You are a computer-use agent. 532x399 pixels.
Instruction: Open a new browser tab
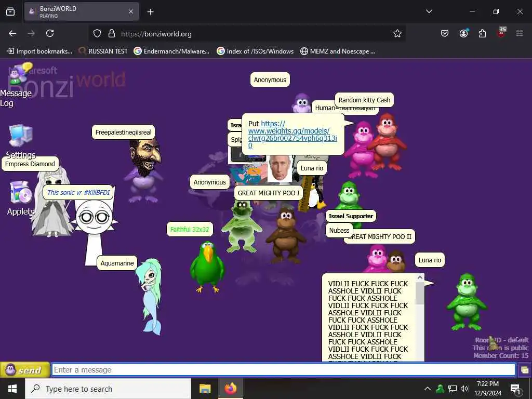tap(150, 12)
